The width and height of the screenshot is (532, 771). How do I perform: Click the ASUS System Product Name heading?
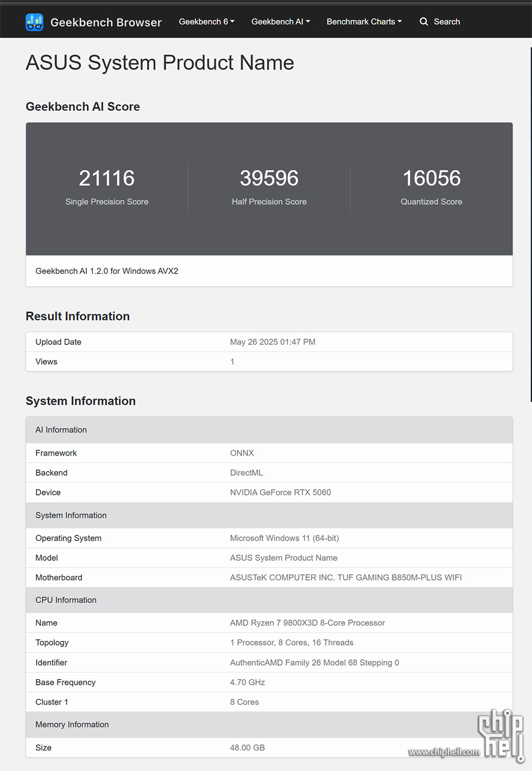pyautogui.click(x=160, y=63)
